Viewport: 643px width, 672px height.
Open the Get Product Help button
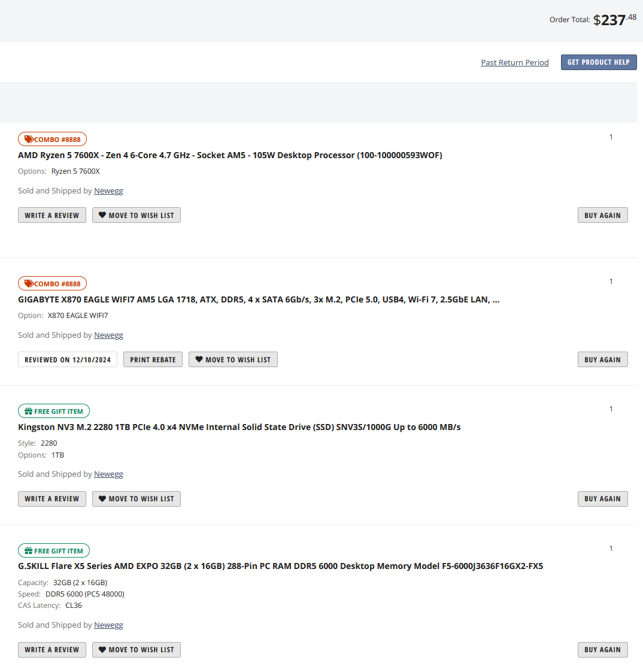point(599,62)
